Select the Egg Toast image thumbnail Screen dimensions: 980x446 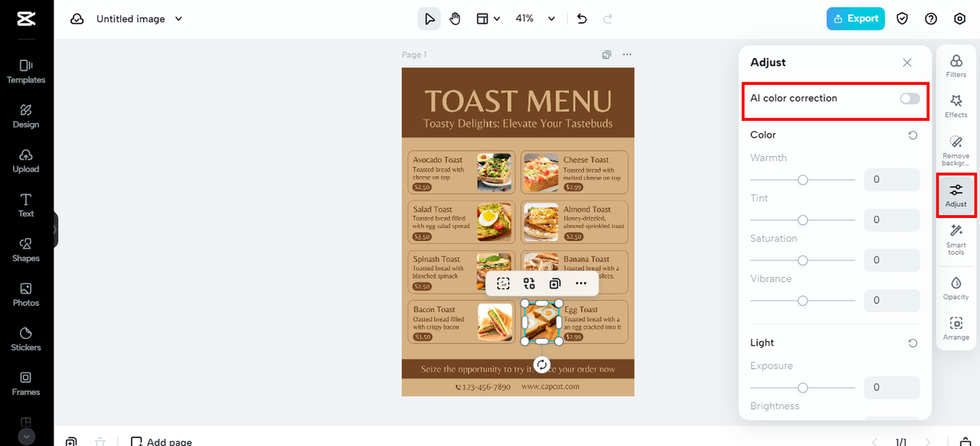tap(542, 322)
